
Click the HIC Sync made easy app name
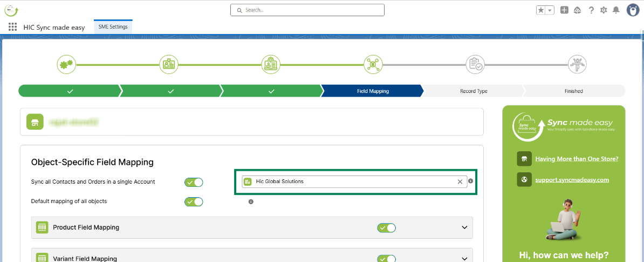[54, 28]
